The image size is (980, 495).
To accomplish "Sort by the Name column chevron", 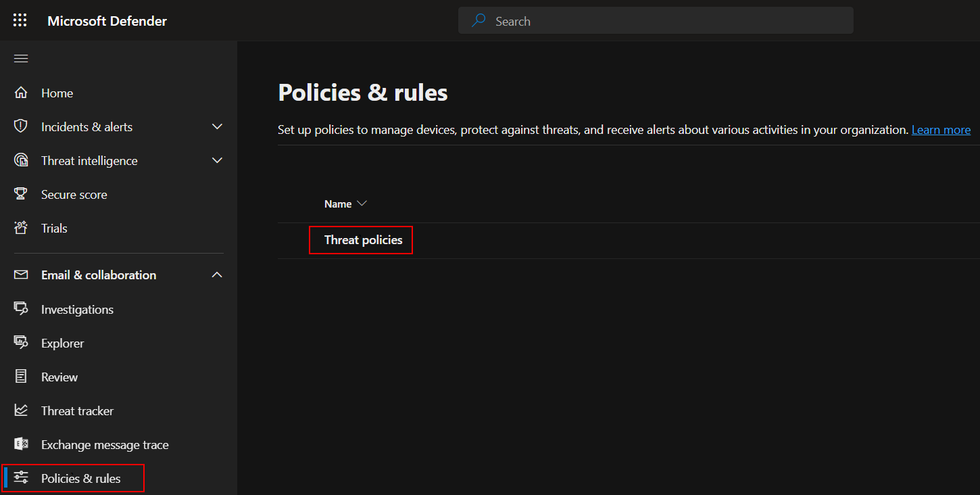I will click(362, 204).
